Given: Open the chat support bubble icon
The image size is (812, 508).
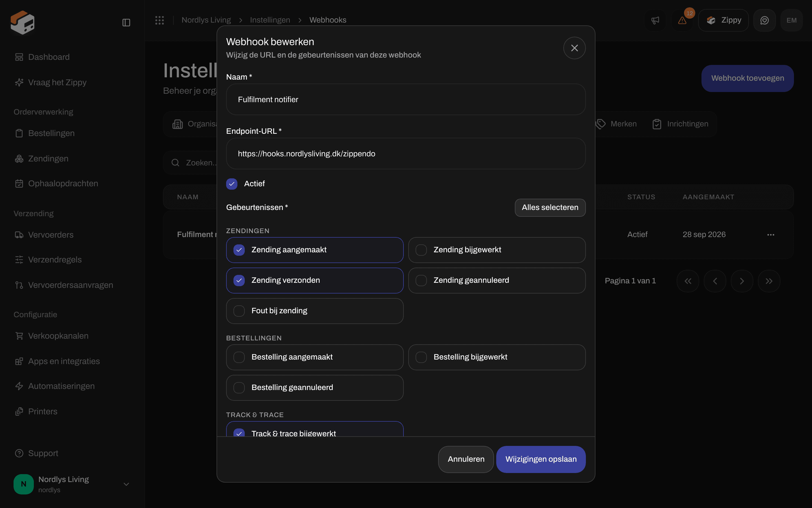Looking at the screenshot, I should [x=764, y=21].
